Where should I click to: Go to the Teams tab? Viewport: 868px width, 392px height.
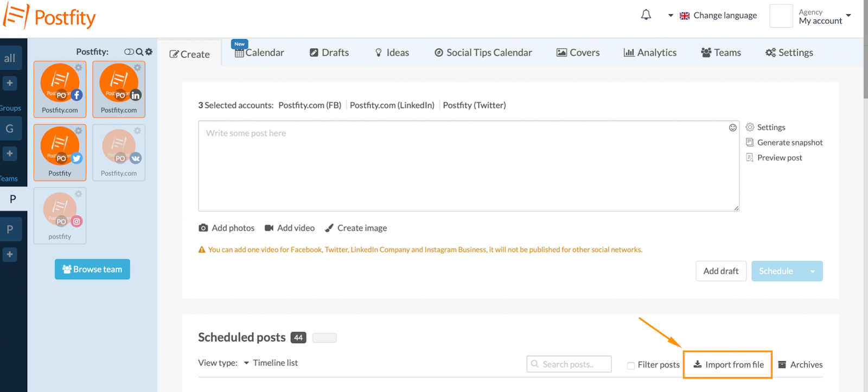pos(721,53)
